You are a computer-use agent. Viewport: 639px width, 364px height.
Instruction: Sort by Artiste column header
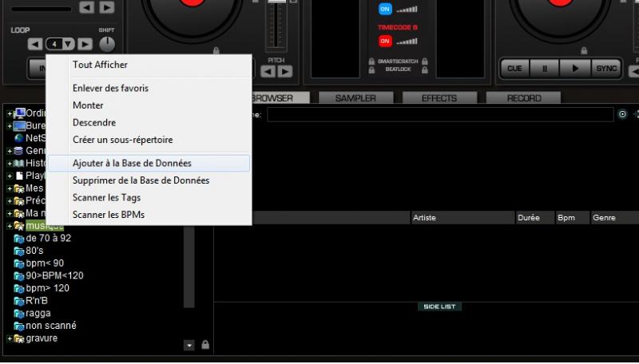coord(462,218)
